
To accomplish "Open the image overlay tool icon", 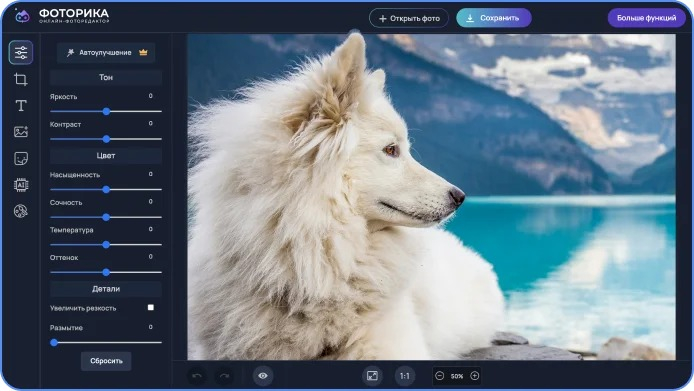I will (21, 132).
